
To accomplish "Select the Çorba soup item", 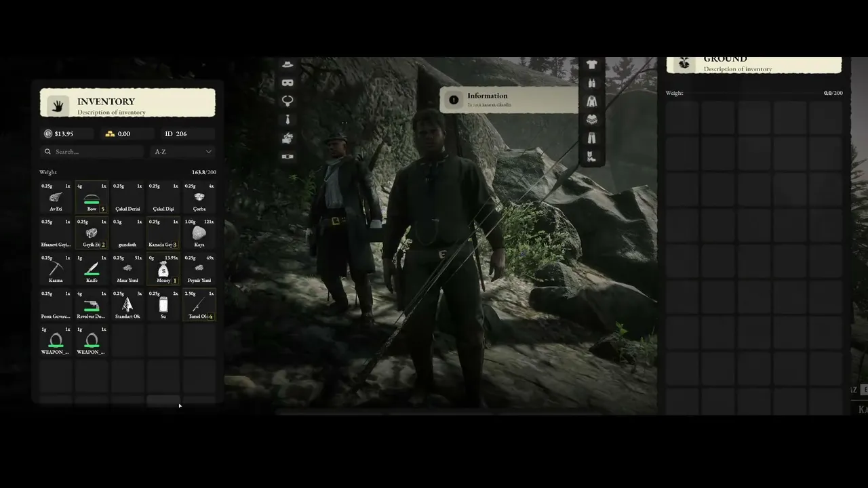I will (199, 197).
